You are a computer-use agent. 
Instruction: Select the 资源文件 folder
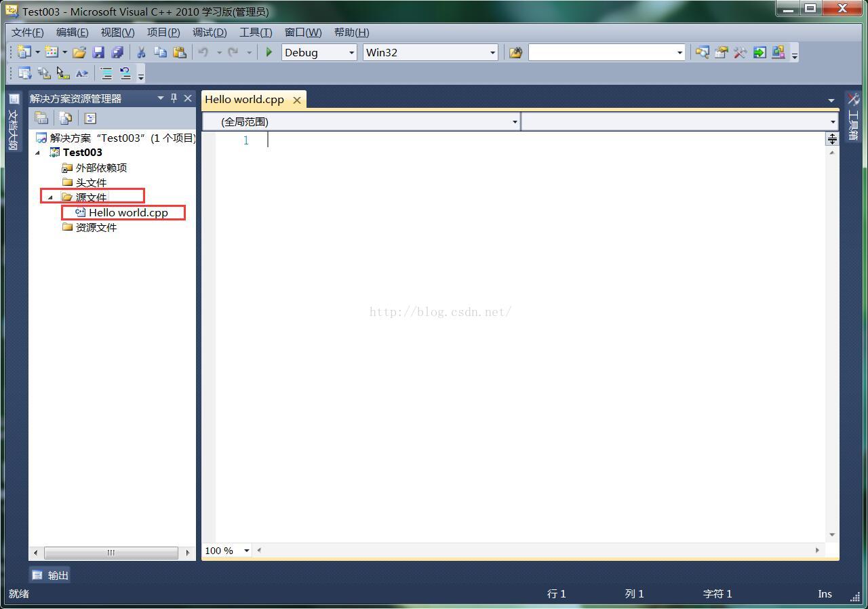point(96,227)
